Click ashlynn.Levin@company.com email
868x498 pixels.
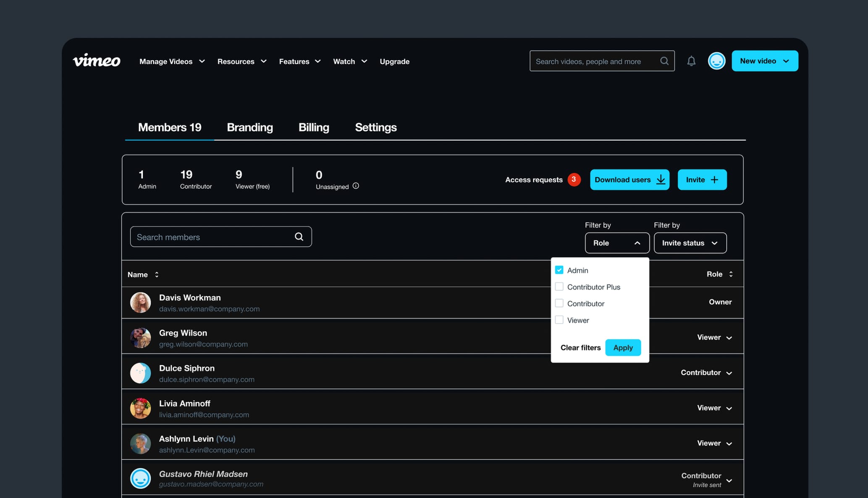point(207,450)
